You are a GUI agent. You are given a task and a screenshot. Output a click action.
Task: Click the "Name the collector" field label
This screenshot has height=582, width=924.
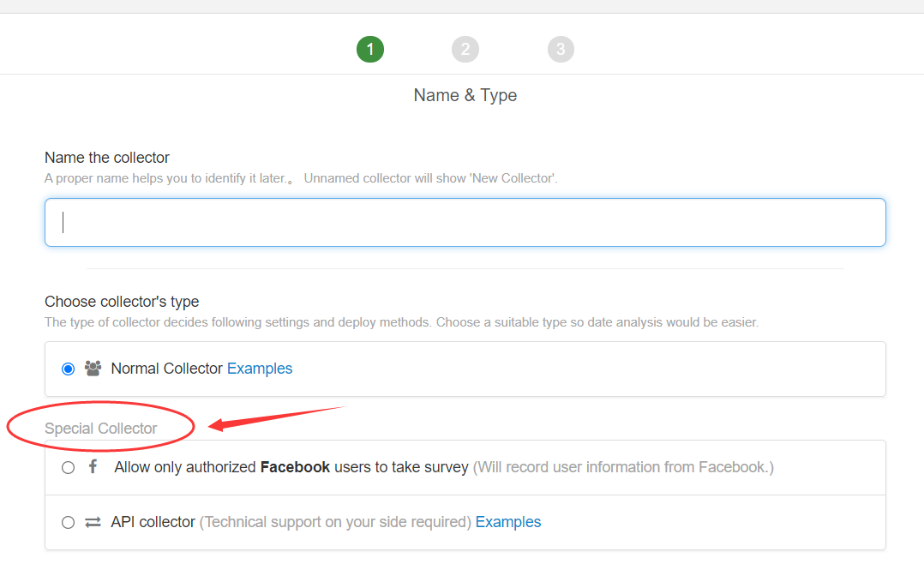point(107,158)
